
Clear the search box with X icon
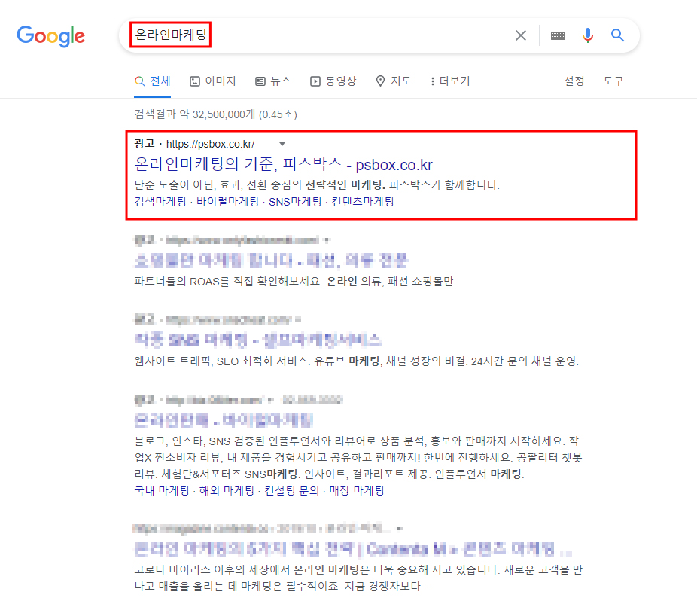pyautogui.click(x=521, y=35)
